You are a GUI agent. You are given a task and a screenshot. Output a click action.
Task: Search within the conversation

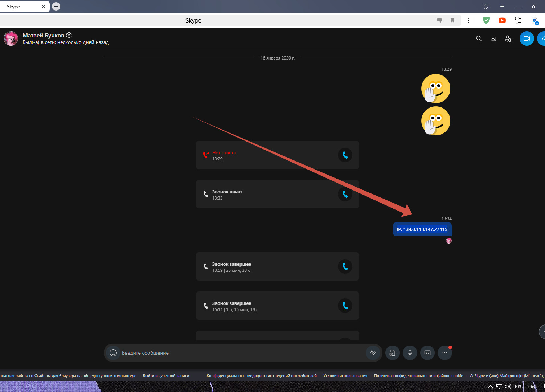[x=479, y=38]
